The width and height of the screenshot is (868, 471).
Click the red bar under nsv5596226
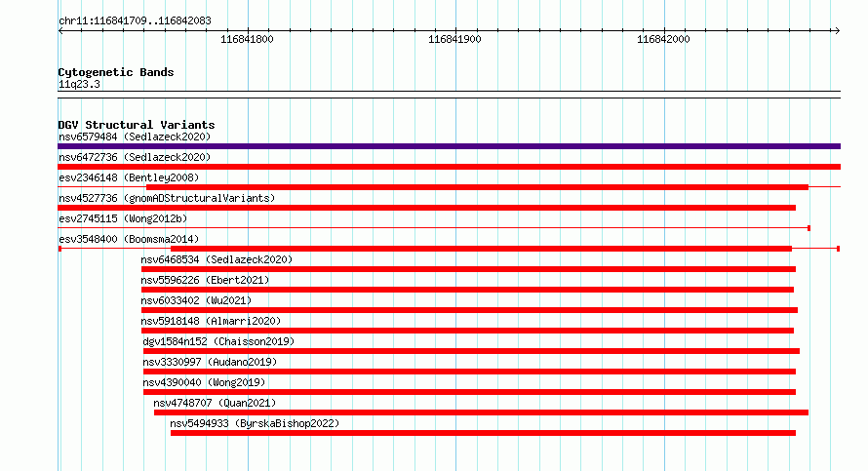(x=467, y=290)
